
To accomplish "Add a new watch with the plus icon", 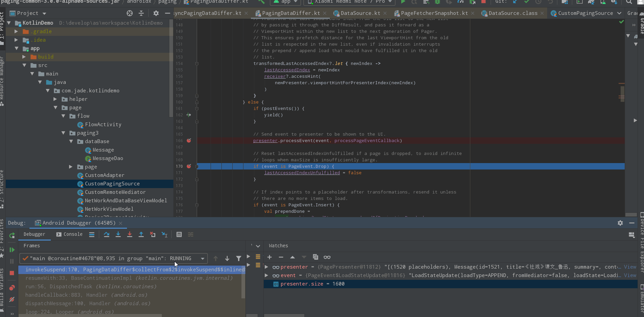I will click(x=270, y=257).
